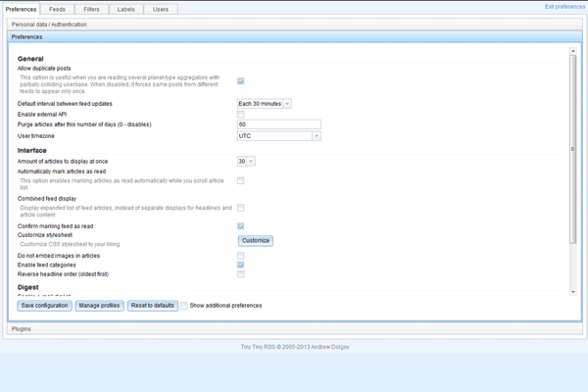Screen dimensions: 588x392
Task: Click the User timezone field
Action: pyautogui.click(x=278, y=136)
